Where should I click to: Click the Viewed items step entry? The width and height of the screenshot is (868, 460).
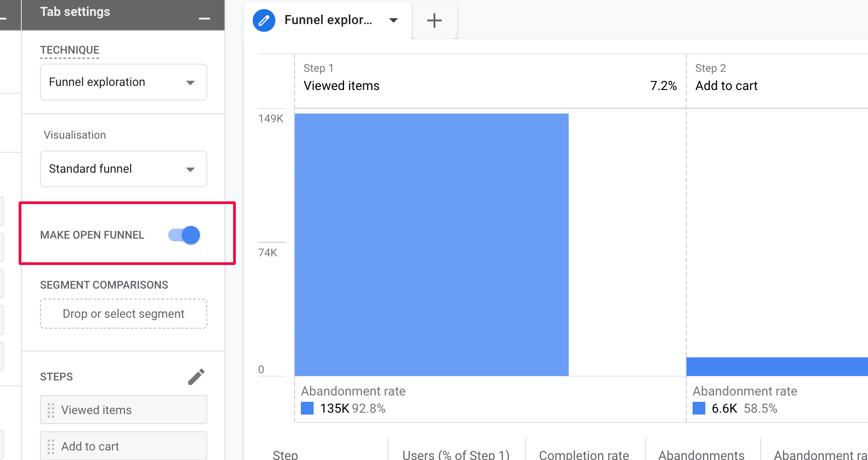pyautogui.click(x=123, y=410)
